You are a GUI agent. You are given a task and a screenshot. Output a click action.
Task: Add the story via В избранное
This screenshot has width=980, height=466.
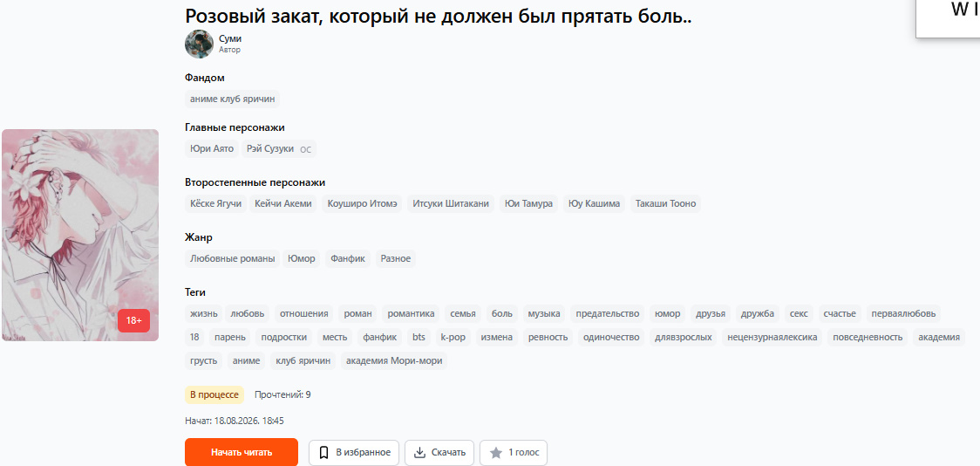coord(354,452)
